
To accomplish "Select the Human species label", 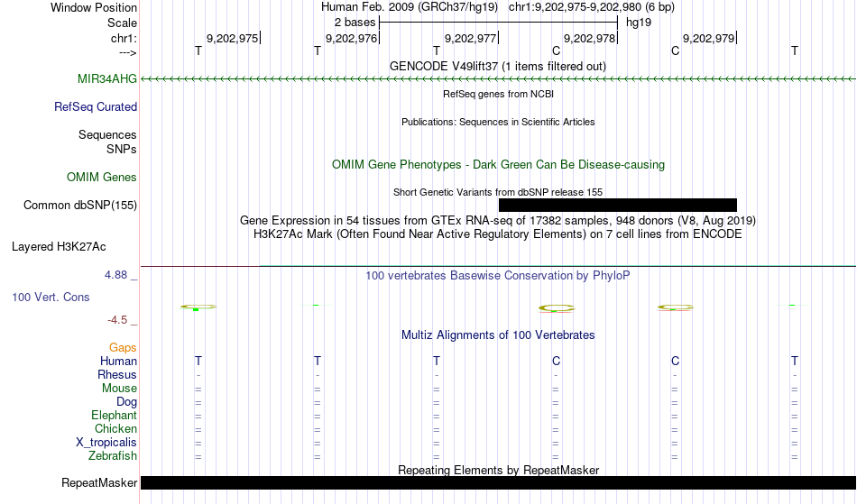I will 118,361.
